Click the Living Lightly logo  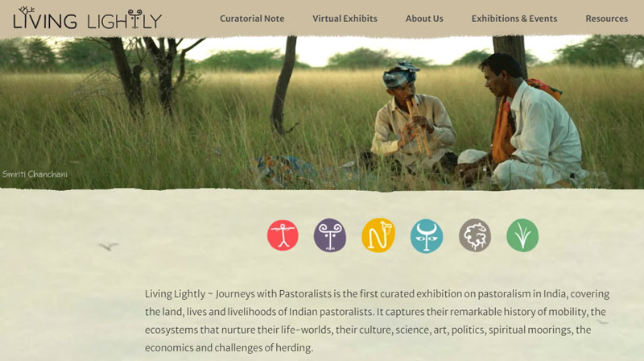88,18
